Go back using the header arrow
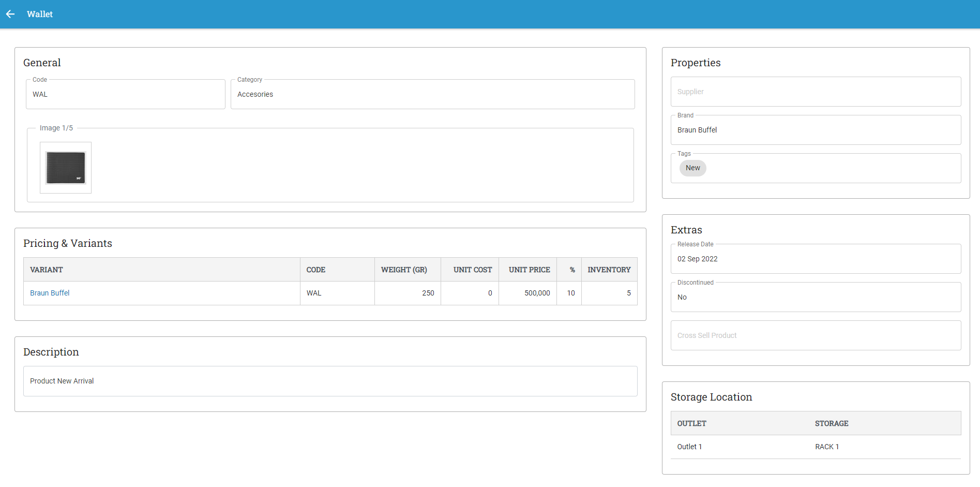The height and width of the screenshot is (487, 980). click(10, 14)
